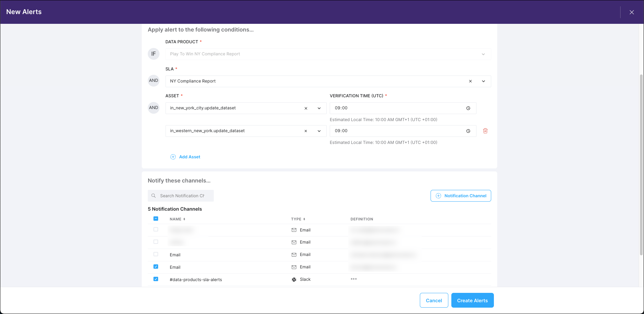Screen dimensions: 644x314
Task: Toggle the select-all channels checkbox
Action: tap(155, 218)
